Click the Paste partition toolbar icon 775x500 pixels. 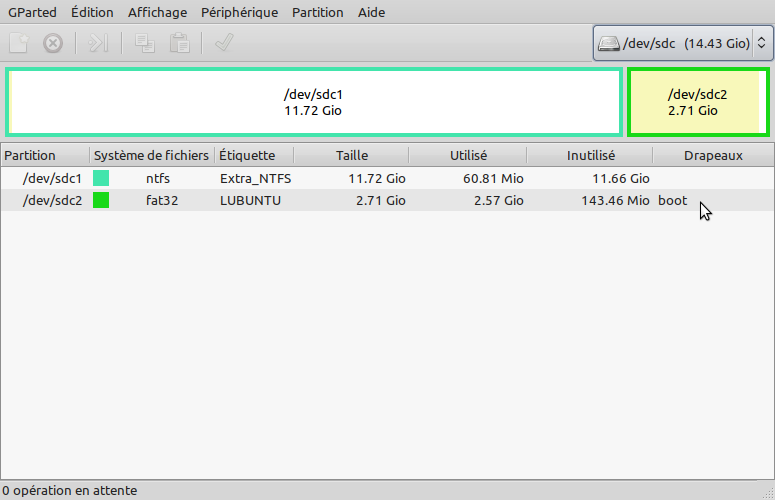pos(179,43)
